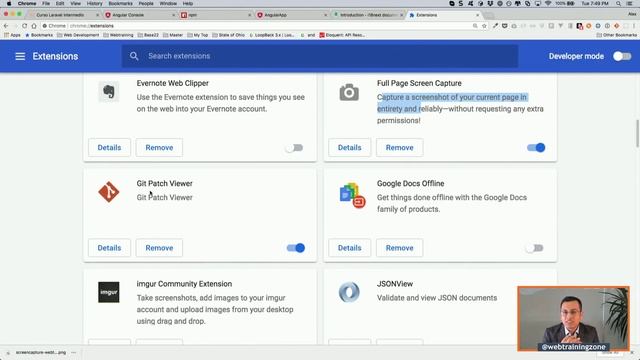
Task: Open the File menu
Action: [46, 3]
